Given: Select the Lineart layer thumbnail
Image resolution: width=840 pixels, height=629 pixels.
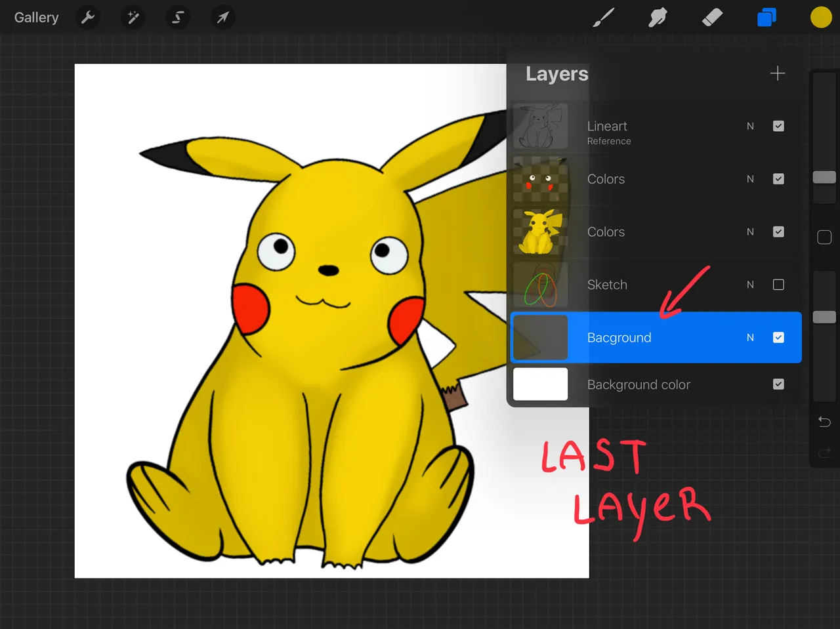Looking at the screenshot, I should click(x=540, y=126).
